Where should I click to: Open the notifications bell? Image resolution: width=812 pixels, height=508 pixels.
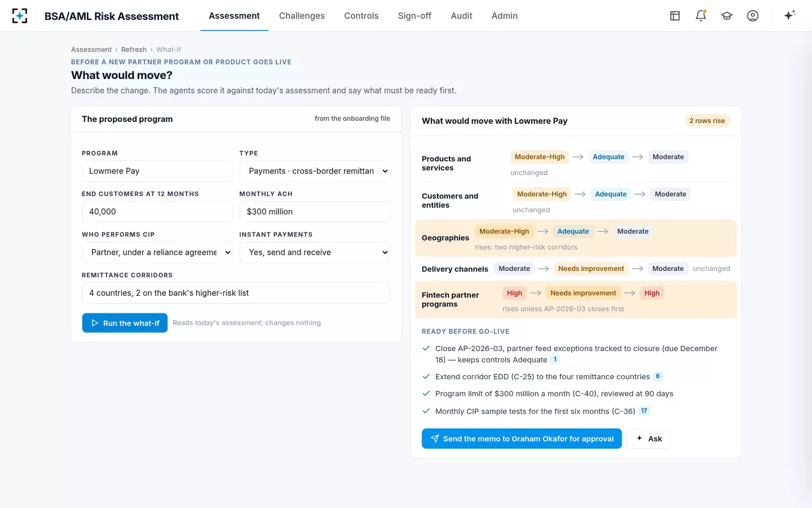coord(701,16)
